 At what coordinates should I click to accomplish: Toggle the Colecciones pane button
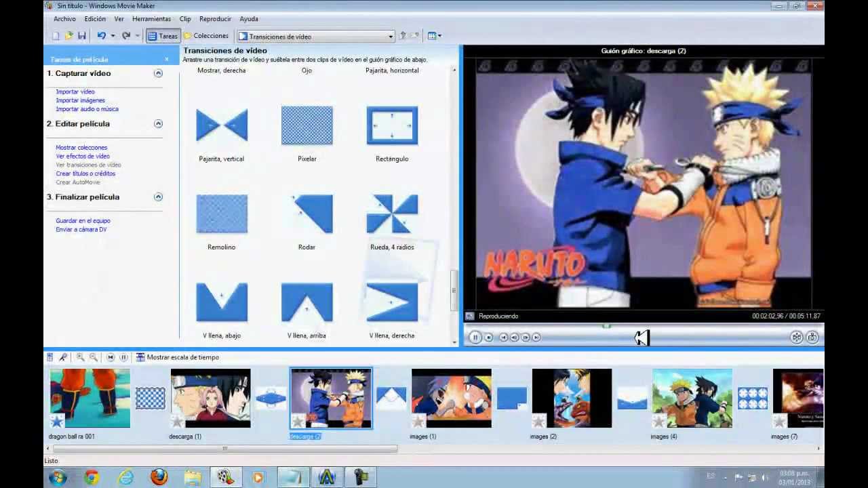[x=207, y=36]
